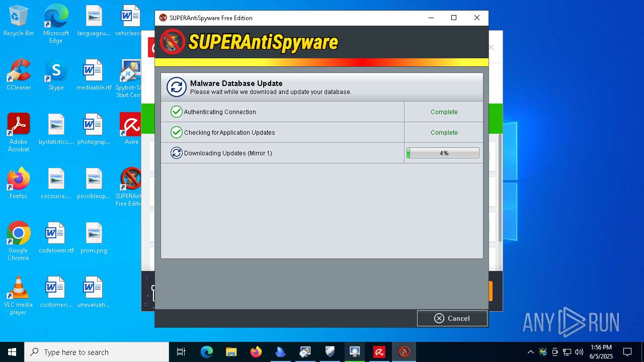Select the languageu image file on desktop
Screen dimensions: 644x362
pos(94,21)
